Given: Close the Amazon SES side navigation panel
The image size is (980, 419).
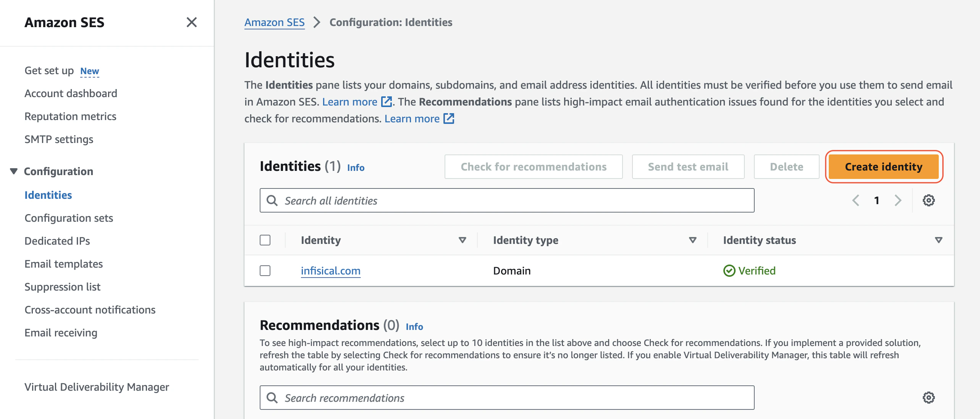Looking at the screenshot, I should point(192,23).
